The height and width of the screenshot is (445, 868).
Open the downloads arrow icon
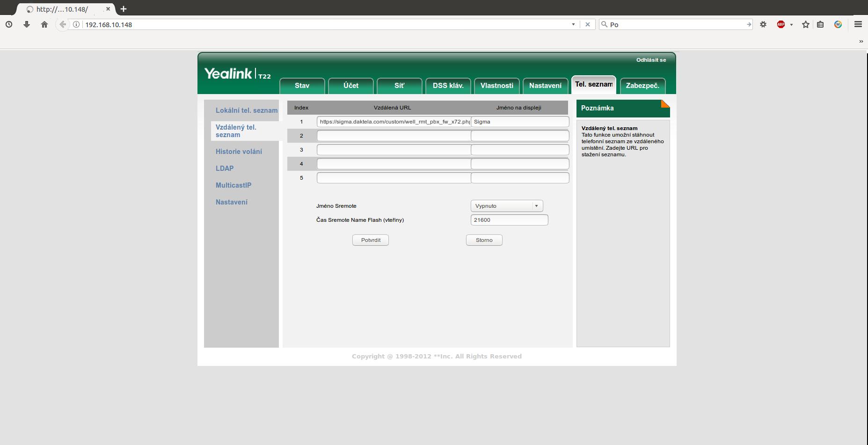pyautogui.click(x=27, y=24)
